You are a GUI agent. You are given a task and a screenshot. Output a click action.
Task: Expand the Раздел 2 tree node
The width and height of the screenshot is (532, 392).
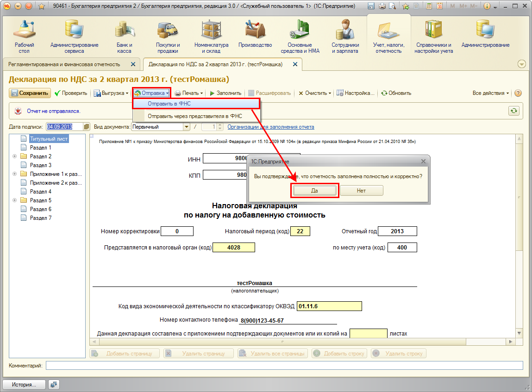point(15,156)
